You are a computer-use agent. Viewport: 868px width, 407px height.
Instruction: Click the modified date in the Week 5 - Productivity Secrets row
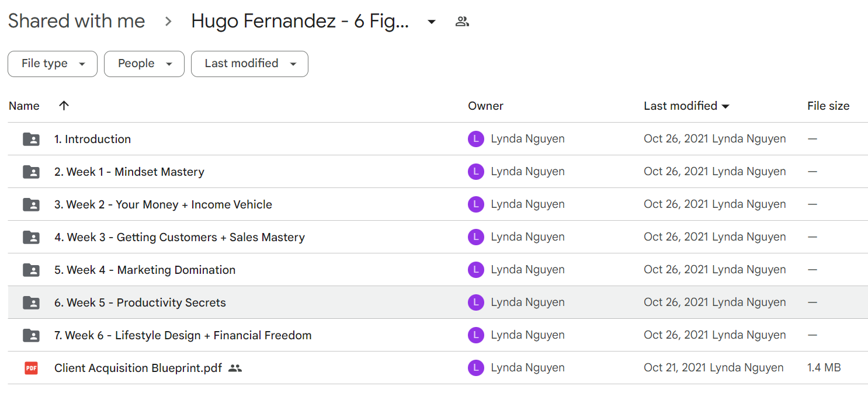pos(676,302)
